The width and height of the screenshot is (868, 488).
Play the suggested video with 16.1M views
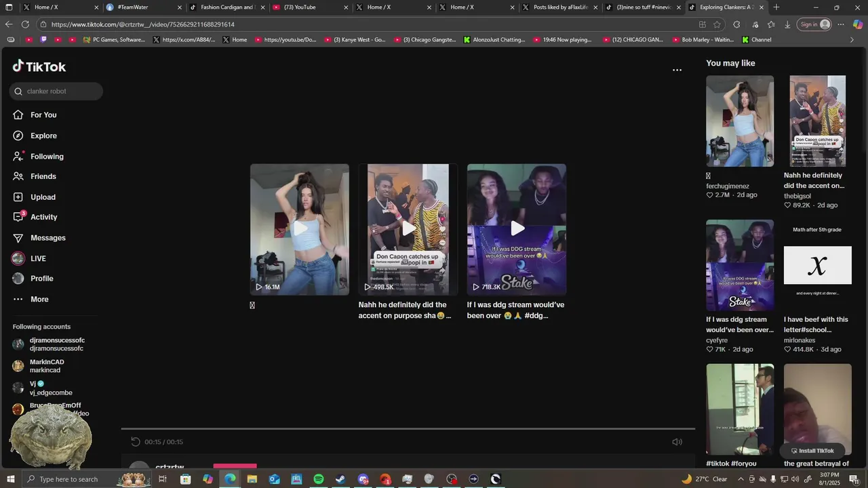(x=300, y=229)
